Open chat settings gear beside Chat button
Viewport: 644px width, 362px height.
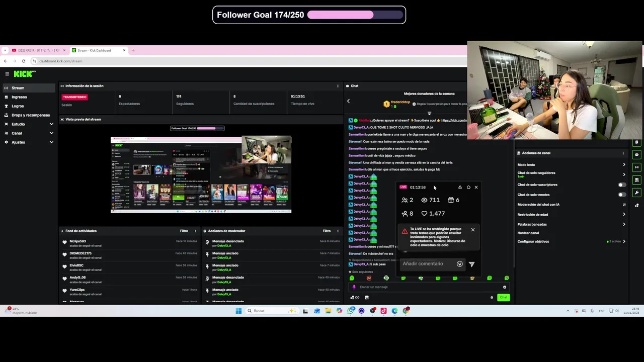[x=492, y=298]
